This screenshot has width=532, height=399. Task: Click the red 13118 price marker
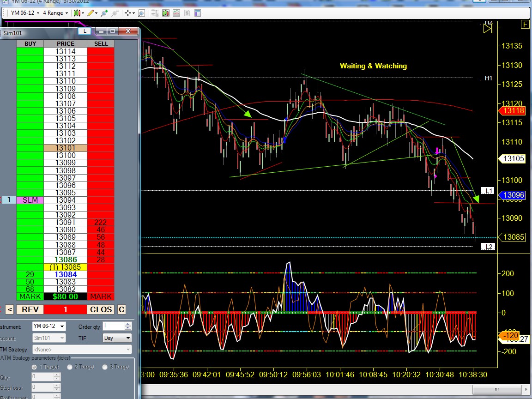coord(512,111)
